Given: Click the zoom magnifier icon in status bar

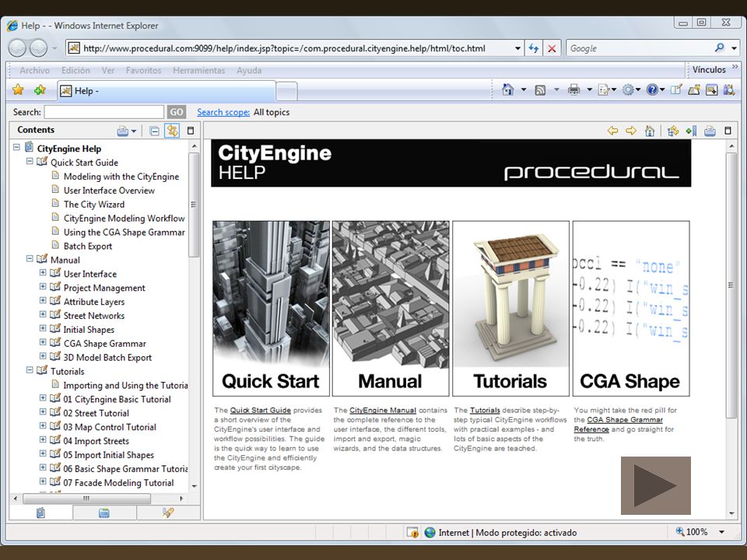Looking at the screenshot, I should coord(680,531).
